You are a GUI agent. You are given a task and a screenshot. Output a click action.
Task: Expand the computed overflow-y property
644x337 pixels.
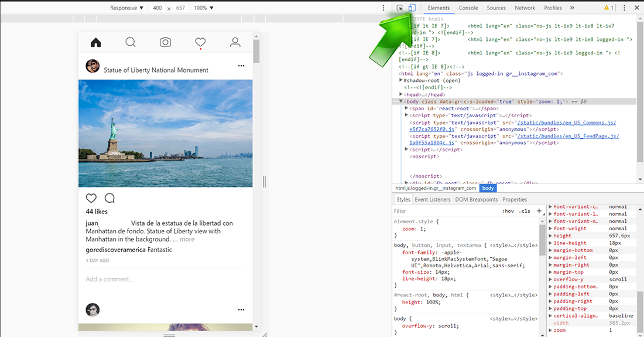551,279
